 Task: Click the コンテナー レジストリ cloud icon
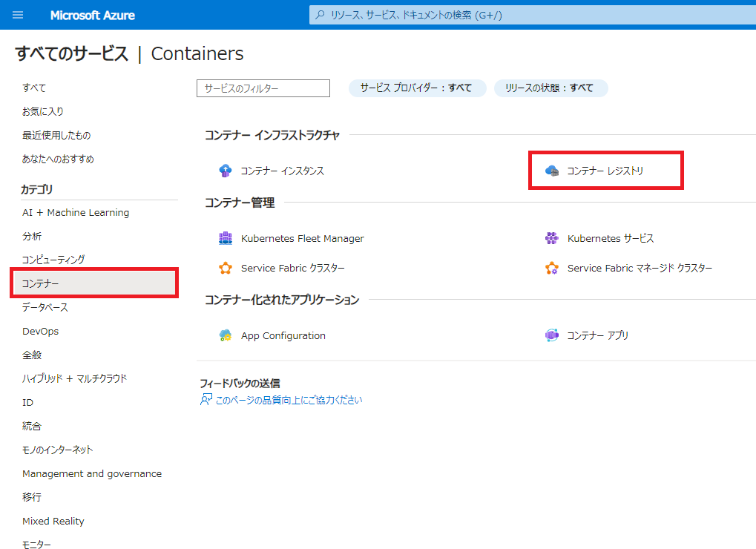pos(551,171)
